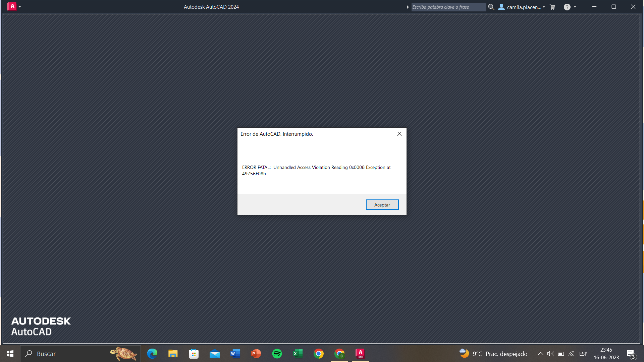Open the Autodesk App Store cart icon
The image size is (644, 362).
pyautogui.click(x=552, y=7)
